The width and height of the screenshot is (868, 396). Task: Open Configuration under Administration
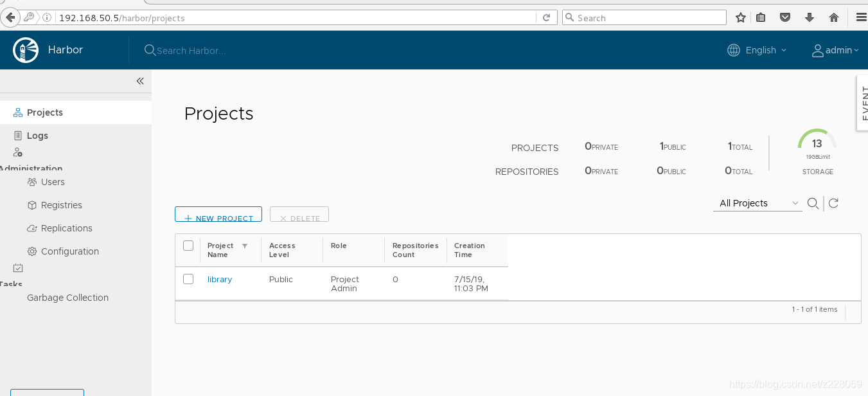[x=70, y=251]
